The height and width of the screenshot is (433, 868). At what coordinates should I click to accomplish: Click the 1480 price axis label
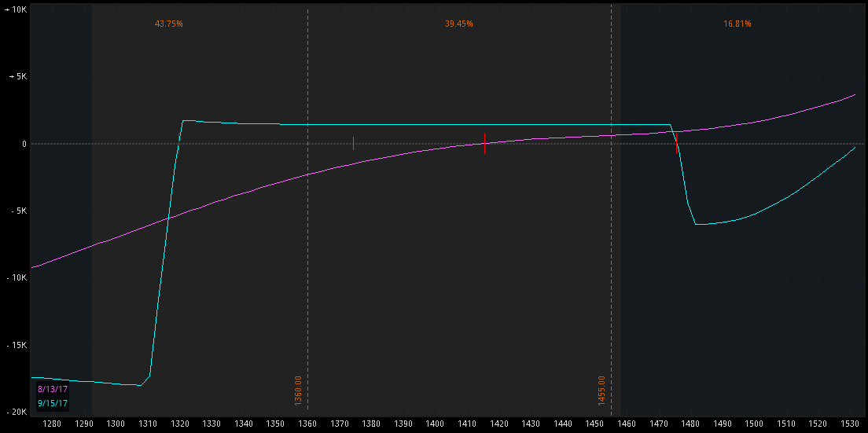(691, 424)
